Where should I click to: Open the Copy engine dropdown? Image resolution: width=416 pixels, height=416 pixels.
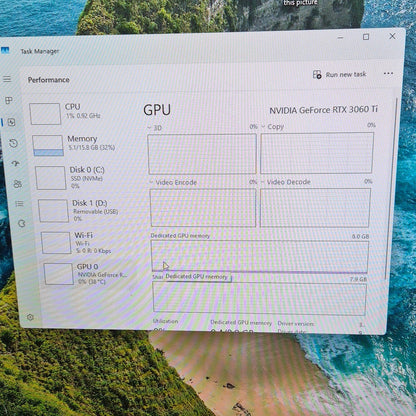coord(273,127)
